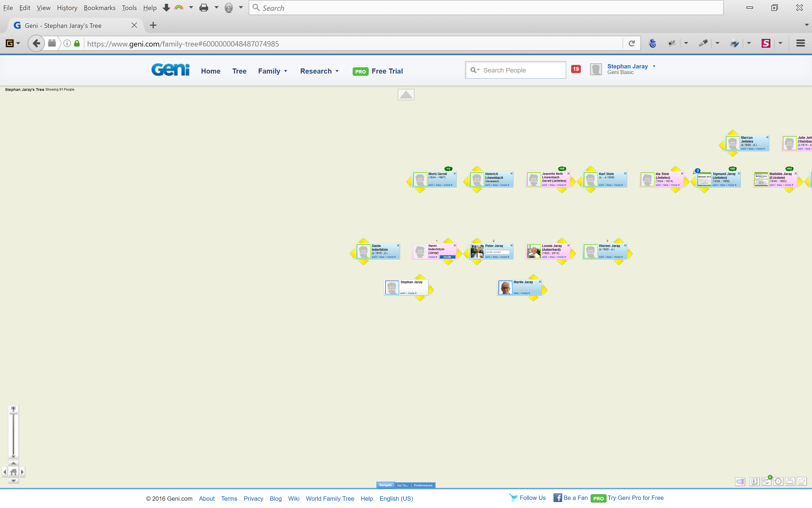The image size is (812, 508).
Task: Close Werner Jaray node with X
Action: tap(625, 246)
